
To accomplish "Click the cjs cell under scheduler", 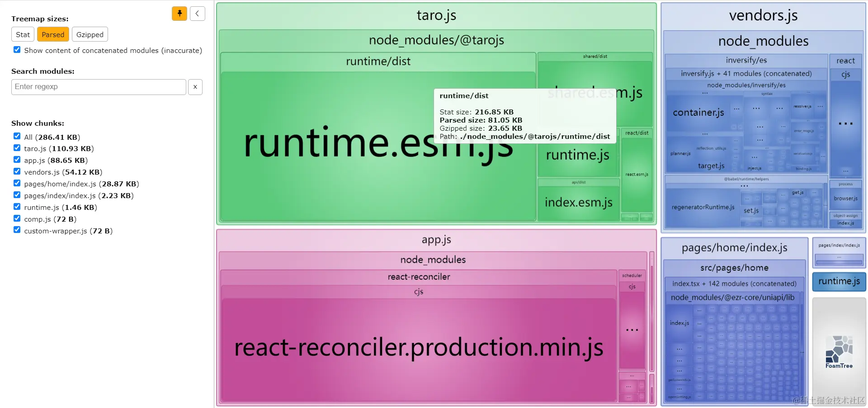I will click(632, 287).
